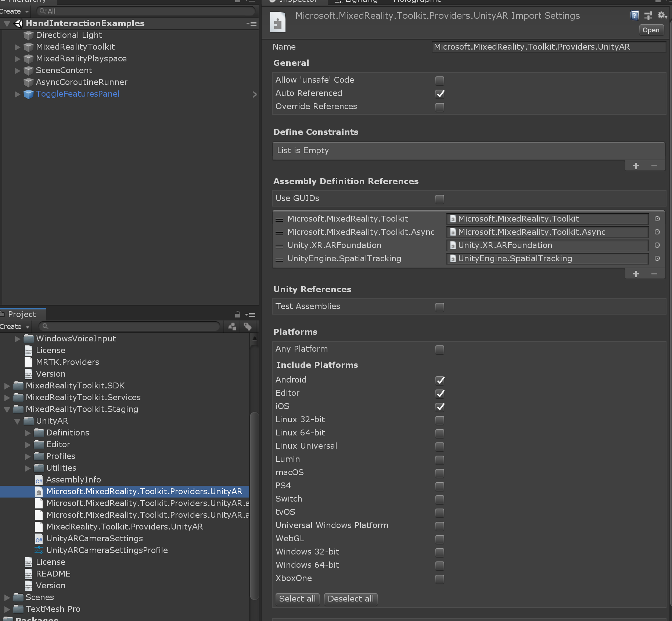Click the lock icon on the Project panel
Viewport: 672px width, 621px height.
(237, 315)
